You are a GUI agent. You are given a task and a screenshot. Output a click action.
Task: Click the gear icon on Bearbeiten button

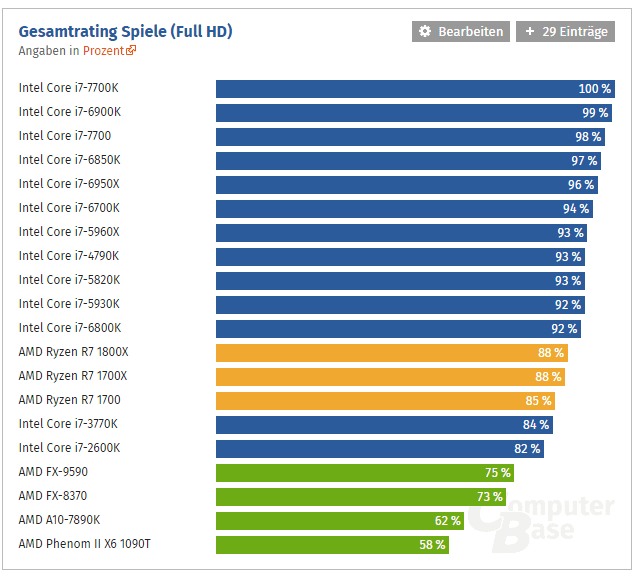425,32
